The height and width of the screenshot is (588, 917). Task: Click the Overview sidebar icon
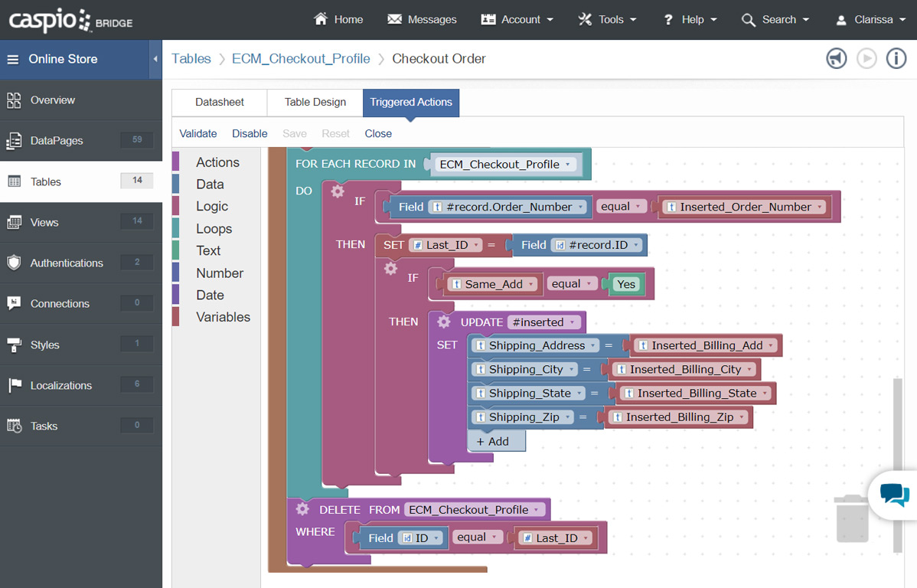tap(14, 100)
